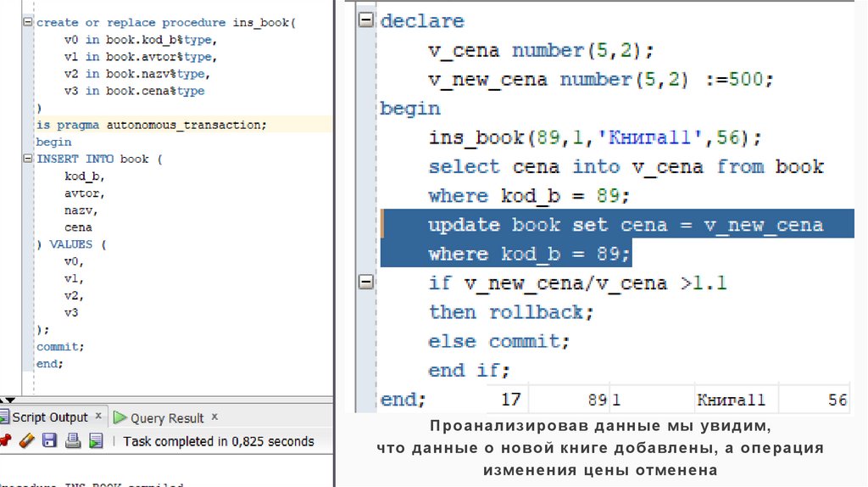Click the 'commit;' line in left editor
This screenshot has width=868, height=487.
pyautogui.click(x=60, y=346)
